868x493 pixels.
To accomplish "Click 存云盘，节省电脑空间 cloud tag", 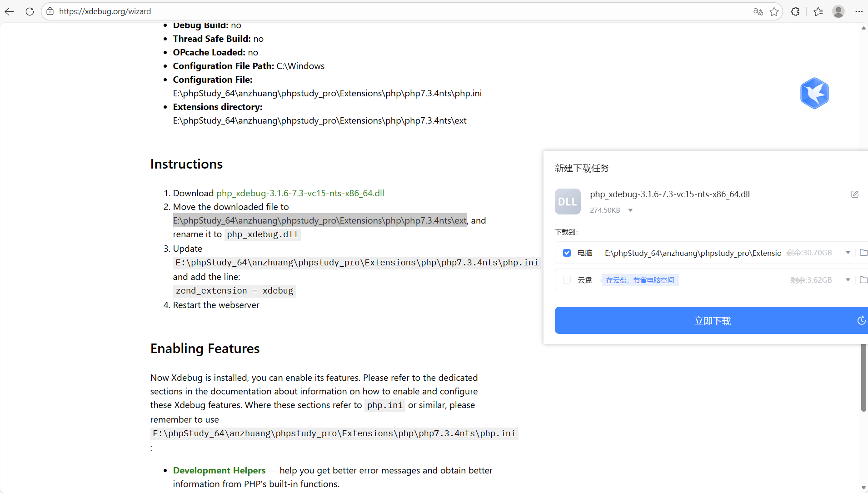I will point(640,280).
